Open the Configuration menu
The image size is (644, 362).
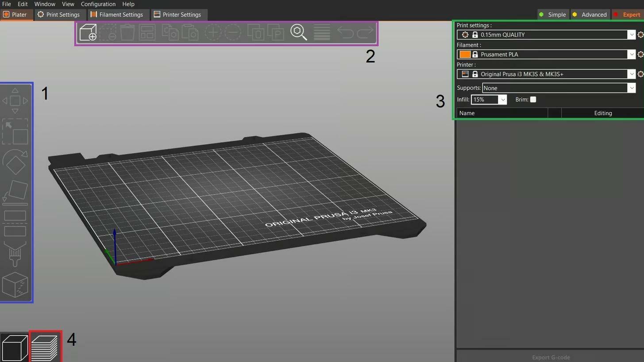point(98,4)
